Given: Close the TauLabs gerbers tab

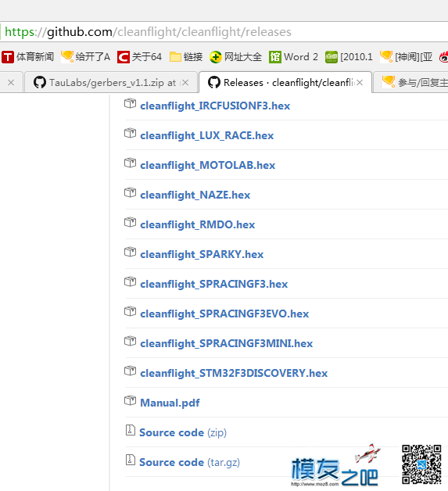Looking at the screenshot, I should pos(185,83).
